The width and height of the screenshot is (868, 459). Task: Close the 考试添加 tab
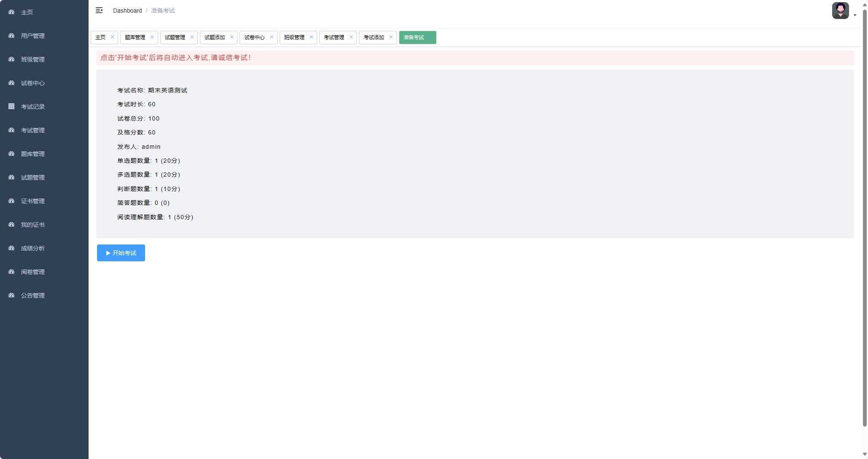tap(391, 37)
